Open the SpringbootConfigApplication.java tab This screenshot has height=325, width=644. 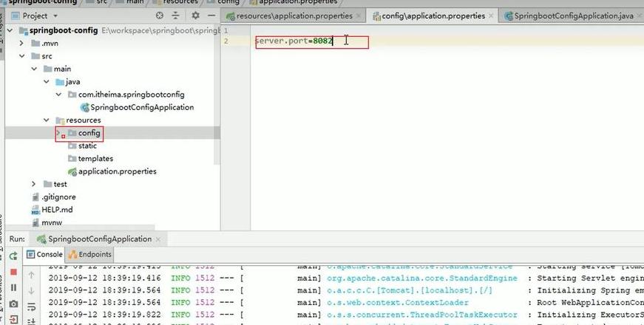573,16
